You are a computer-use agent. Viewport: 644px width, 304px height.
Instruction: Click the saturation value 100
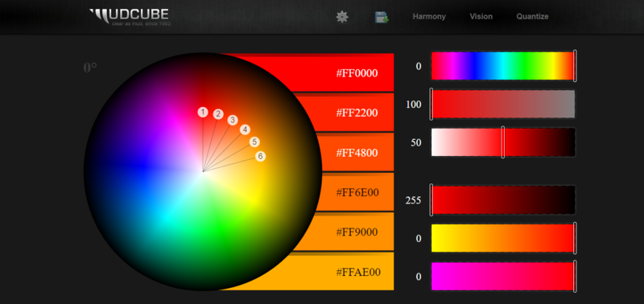tap(414, 105)
